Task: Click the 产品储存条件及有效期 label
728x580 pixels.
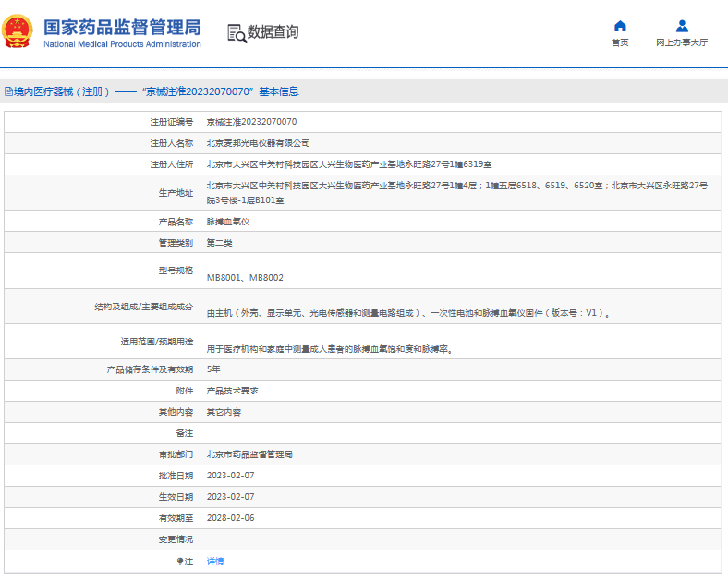Action: pos(150,369)
